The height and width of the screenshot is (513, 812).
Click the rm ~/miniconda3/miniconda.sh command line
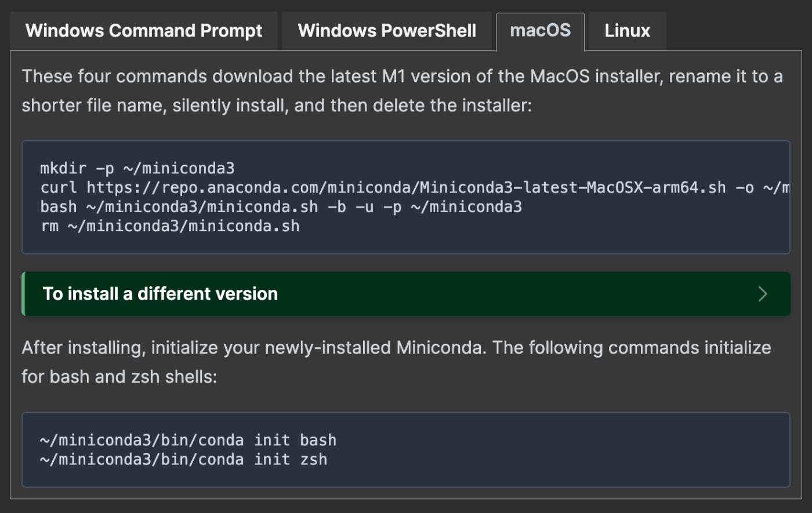(170, 226)
